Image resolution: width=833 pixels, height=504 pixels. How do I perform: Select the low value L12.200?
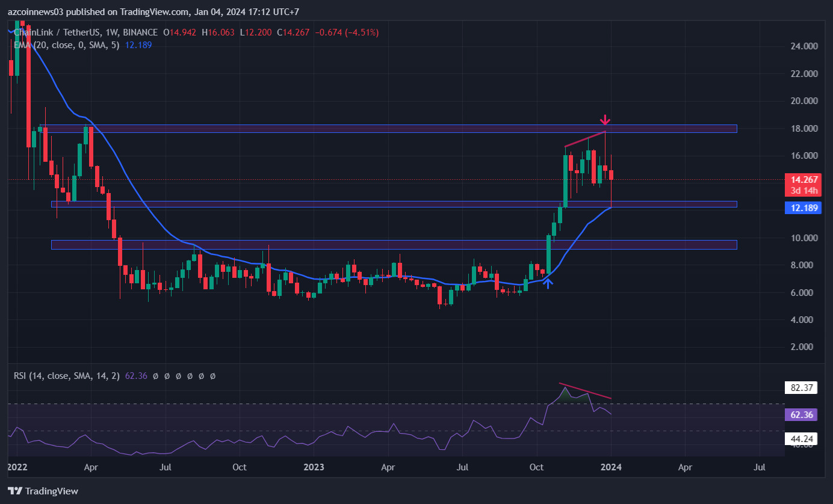255,32
